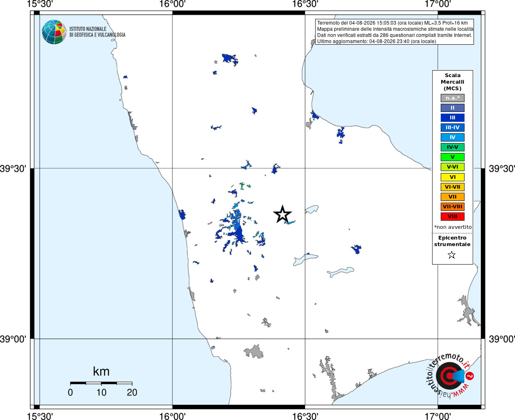This screenshot has width=515, height=420.
Task: Click the scale bar '0' label
Action: click(x=71, y=393)
